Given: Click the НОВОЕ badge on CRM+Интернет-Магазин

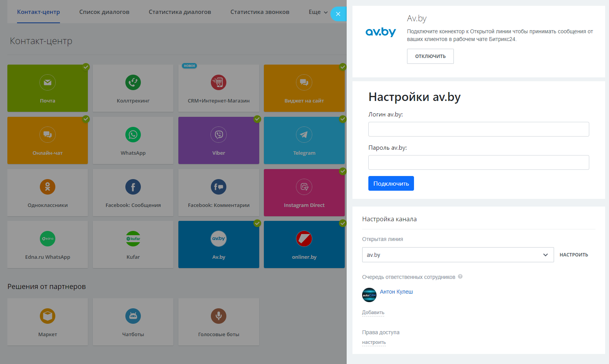Looking at the screenshot, I should tap(190, 66).
